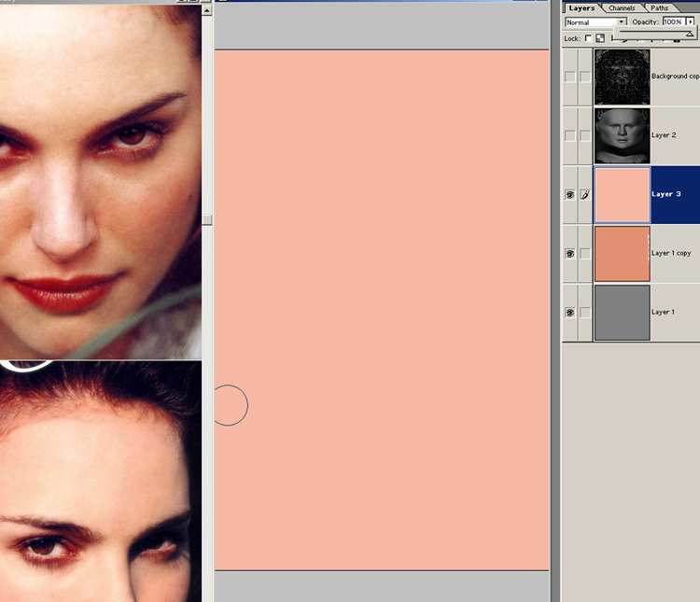Click the link box next to Layer 1
Screen dimensions: 700x602
(585, 313)
